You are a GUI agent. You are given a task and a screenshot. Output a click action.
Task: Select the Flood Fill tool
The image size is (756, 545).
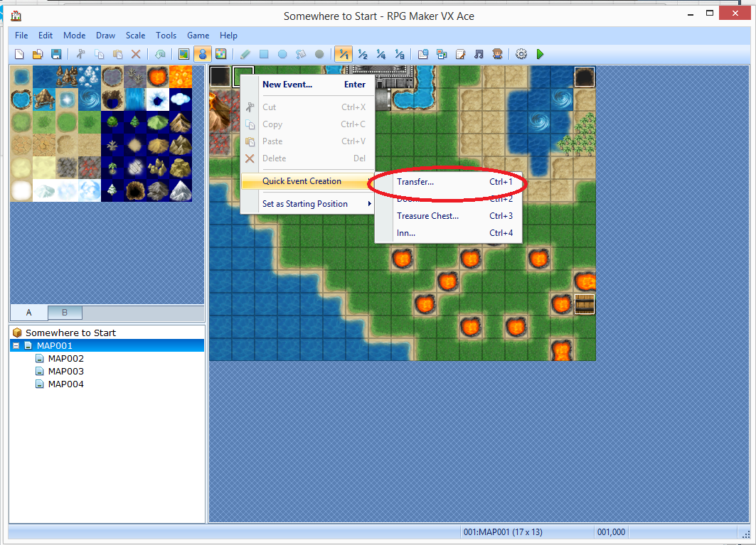point(301,54)
